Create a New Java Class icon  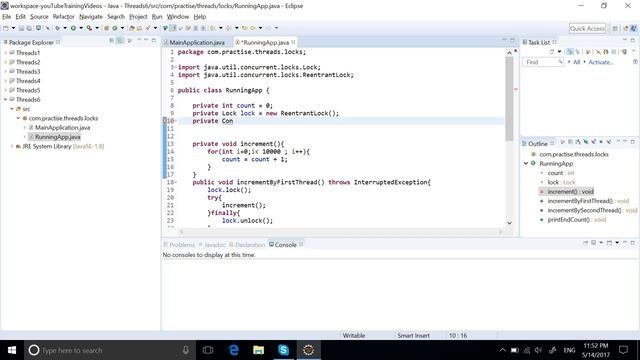[x=115, y=28]
